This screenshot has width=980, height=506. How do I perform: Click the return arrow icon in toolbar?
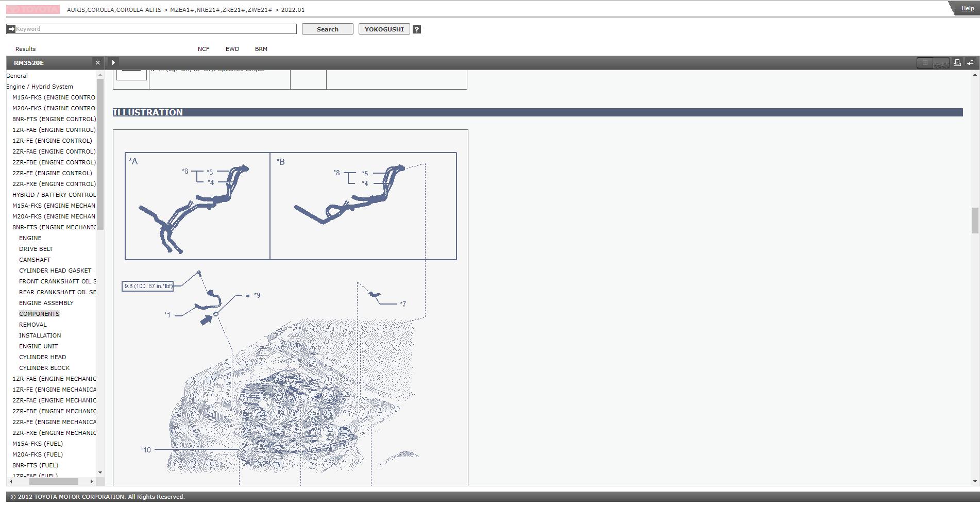point(971,62)
